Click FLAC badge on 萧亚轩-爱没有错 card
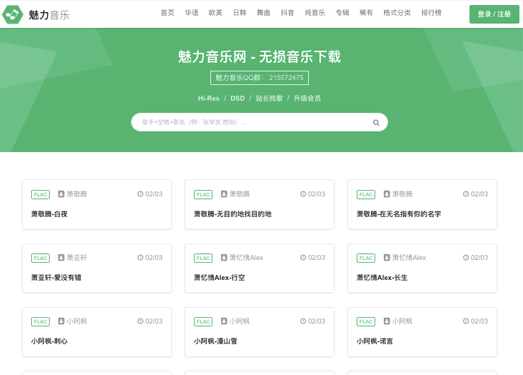 (x=40, y=258)
